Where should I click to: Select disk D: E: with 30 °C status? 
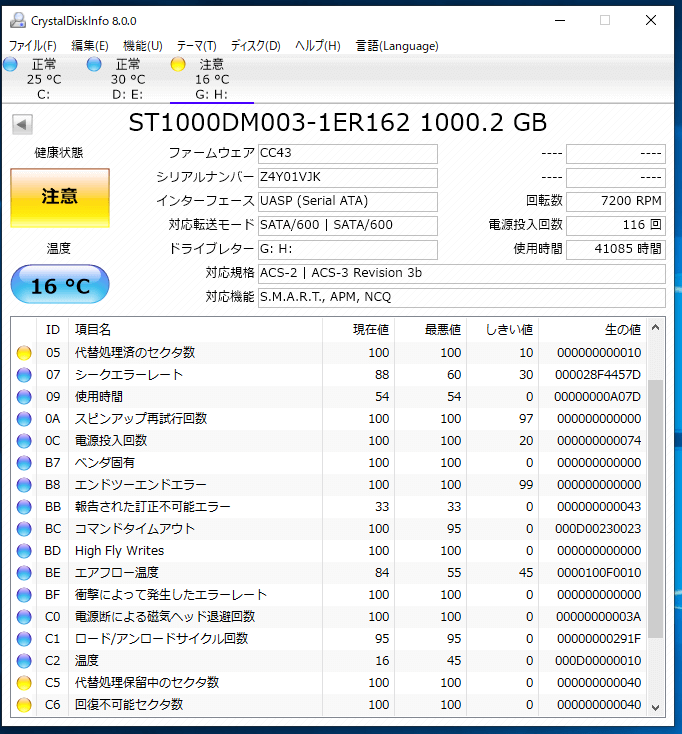point(128,79)
